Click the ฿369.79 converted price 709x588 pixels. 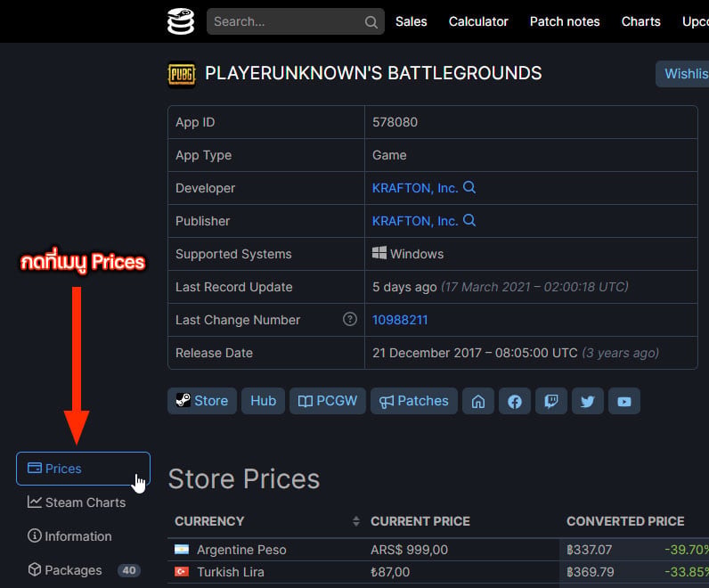click(590, 572)
